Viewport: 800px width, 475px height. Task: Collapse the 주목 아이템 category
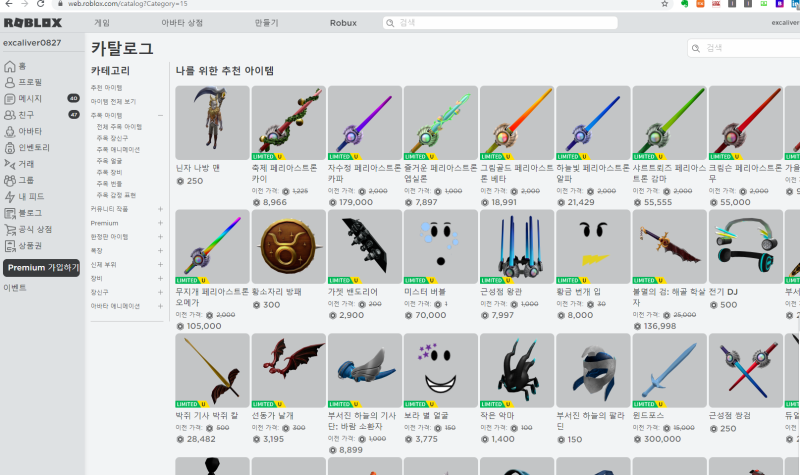click(160, 115)
